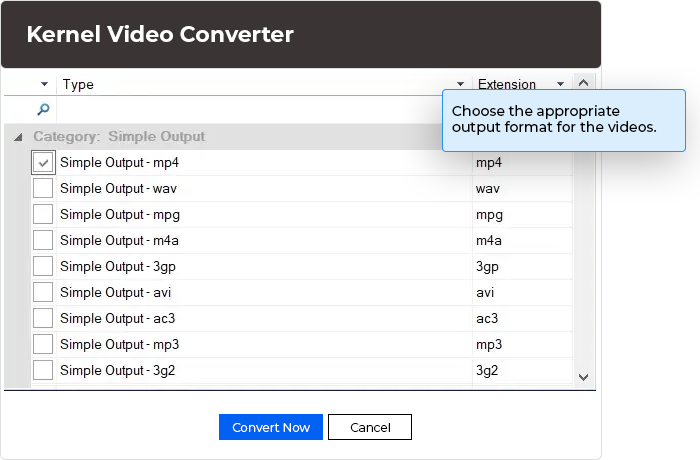Check the Simple Output - m4a checkbox
The image size is (700, 460).
[43, 240]
